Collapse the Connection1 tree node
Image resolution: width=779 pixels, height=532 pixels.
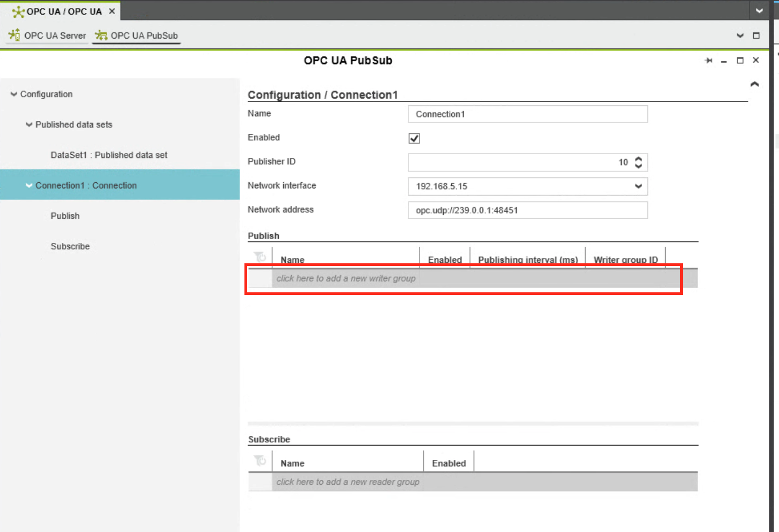[x=29, y=185]
